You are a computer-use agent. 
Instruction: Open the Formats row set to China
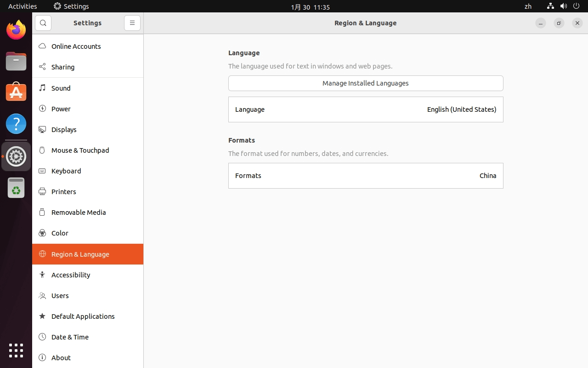tap(366, 176)
